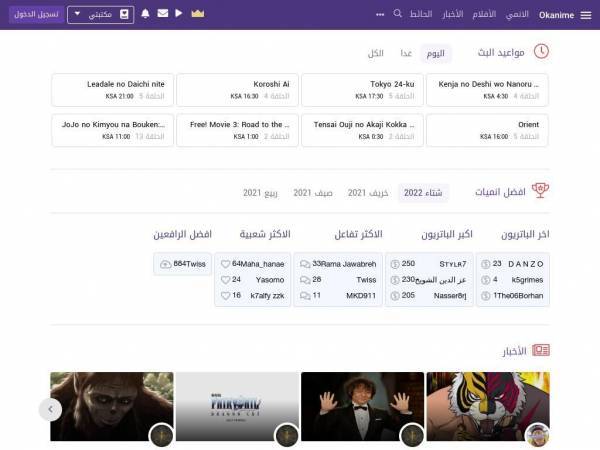Open the Beast Titan news thumbnail
Screen dimensions: 600x450
click(112, 406)
